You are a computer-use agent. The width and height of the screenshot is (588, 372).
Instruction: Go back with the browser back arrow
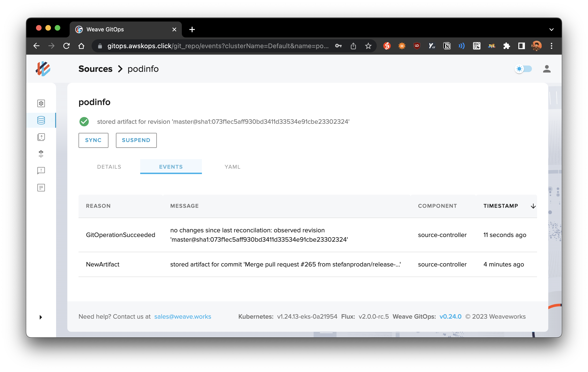pos(36,46)
